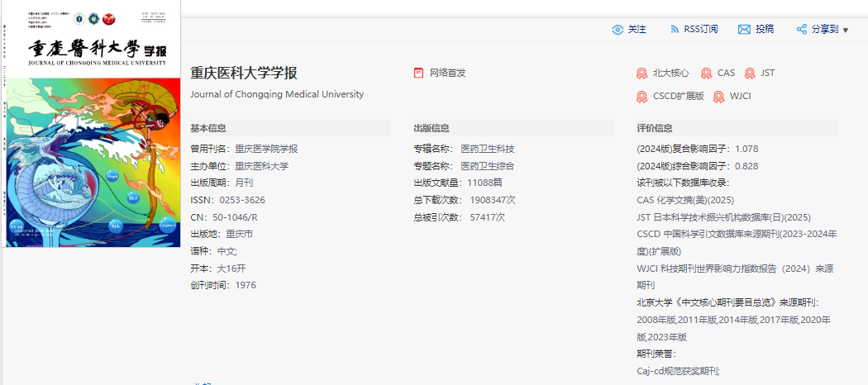
Task: Open the RSS订阅 subscription link
Action: (701, 29)
